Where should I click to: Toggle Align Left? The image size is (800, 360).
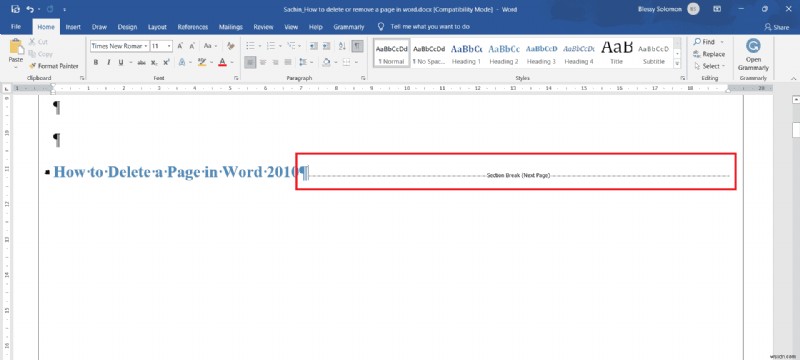tap(250, 62)
